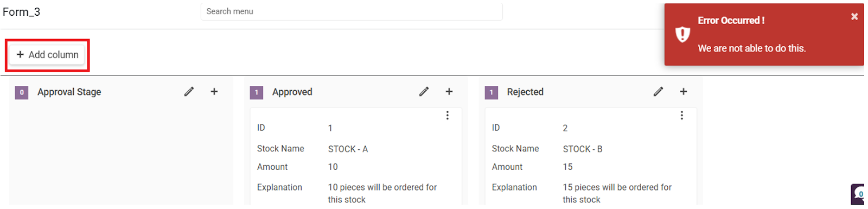Edit the Rejected column with pencil icon
The height and width of the screenshot is (209, 868).
pos(658,92)
